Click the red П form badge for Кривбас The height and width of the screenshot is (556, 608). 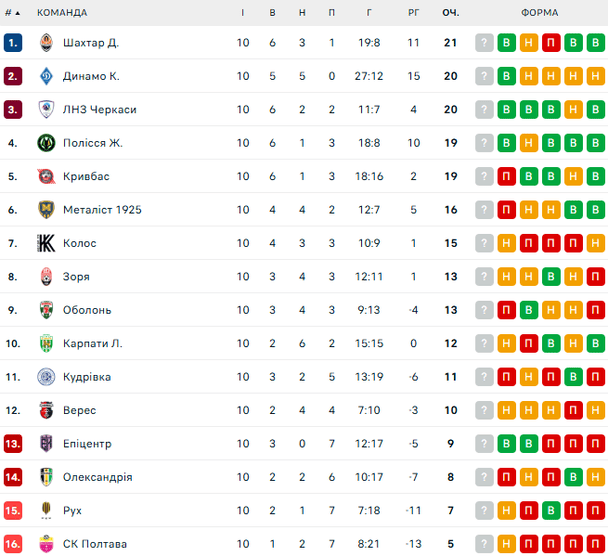[x=507, y=176]
